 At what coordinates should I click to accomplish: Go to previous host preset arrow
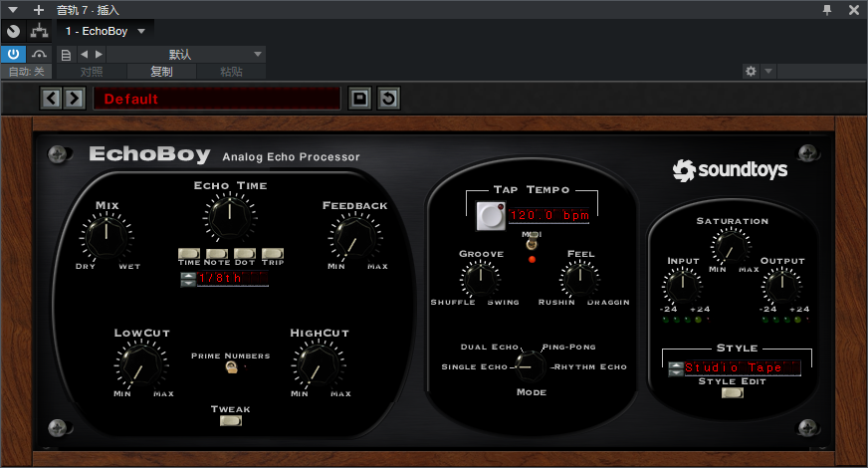click(85, 55)
